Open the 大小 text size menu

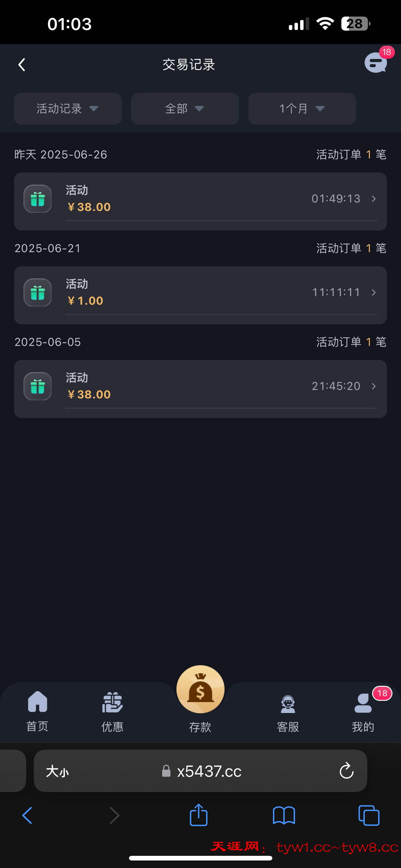pyautogui.click(x=57, y=771)
